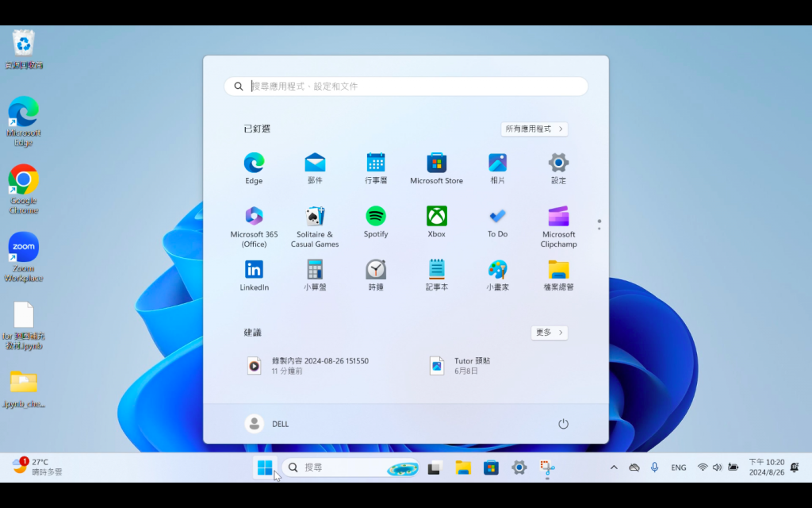
Task: Open clock and date 下午 10:20
Action: tap(766, 468)
